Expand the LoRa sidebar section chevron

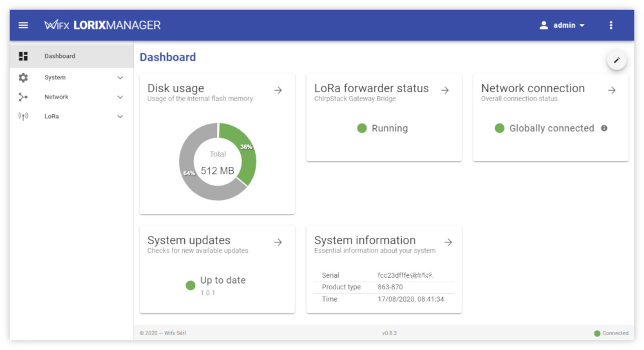120,117
